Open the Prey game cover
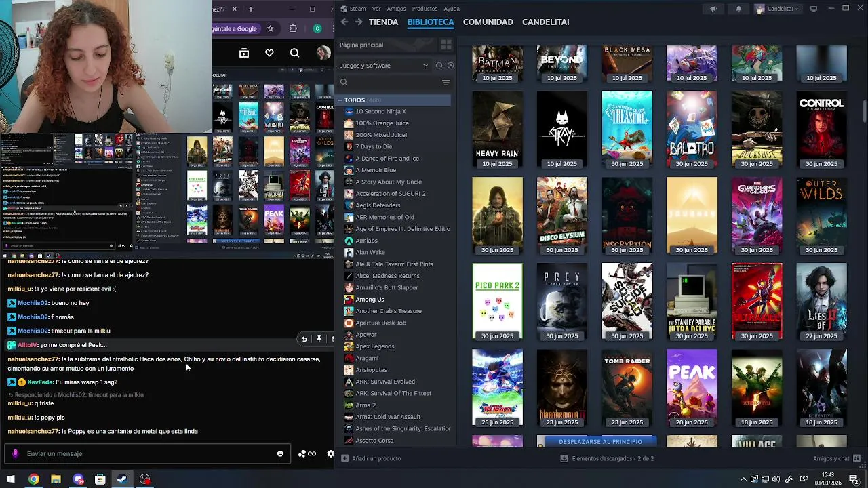868x488 pixels. point(562,302)
